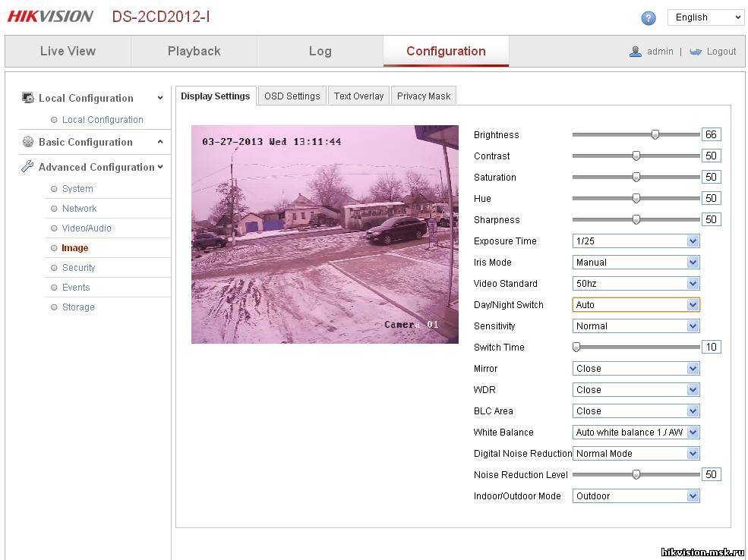Open the Network settings item
Screen dimensions: 748x560
coord(79,208)
